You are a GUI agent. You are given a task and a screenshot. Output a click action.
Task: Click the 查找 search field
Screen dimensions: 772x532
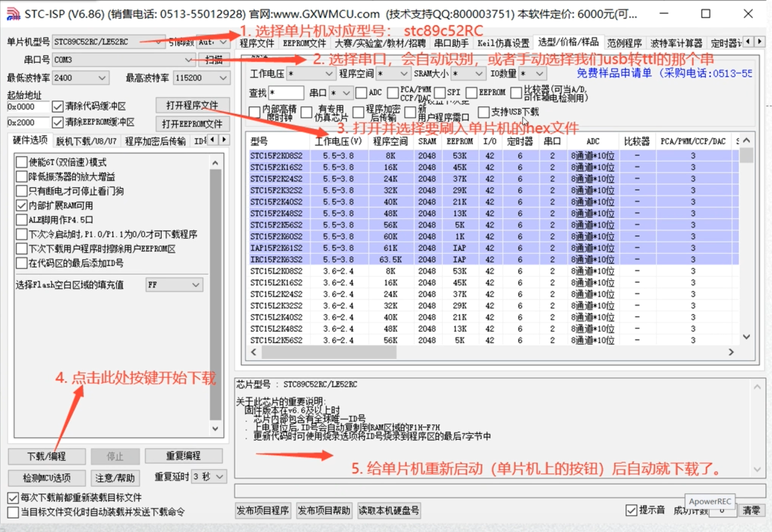pyautogui.click(x=286, y=93)
